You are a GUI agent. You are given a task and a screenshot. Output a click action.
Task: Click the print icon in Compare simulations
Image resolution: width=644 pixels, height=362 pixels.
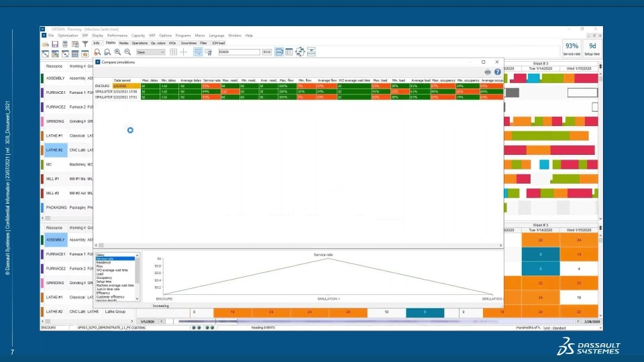pos(488,72)
